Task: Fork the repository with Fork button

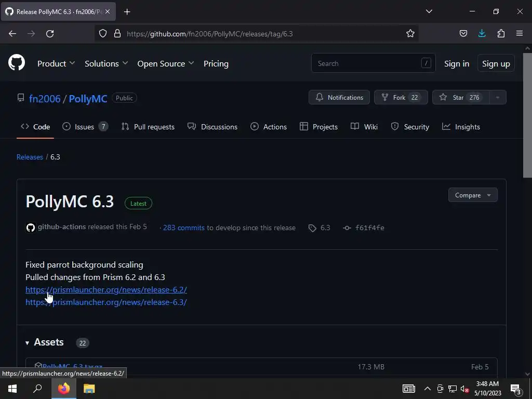Action: pos(401,97)
